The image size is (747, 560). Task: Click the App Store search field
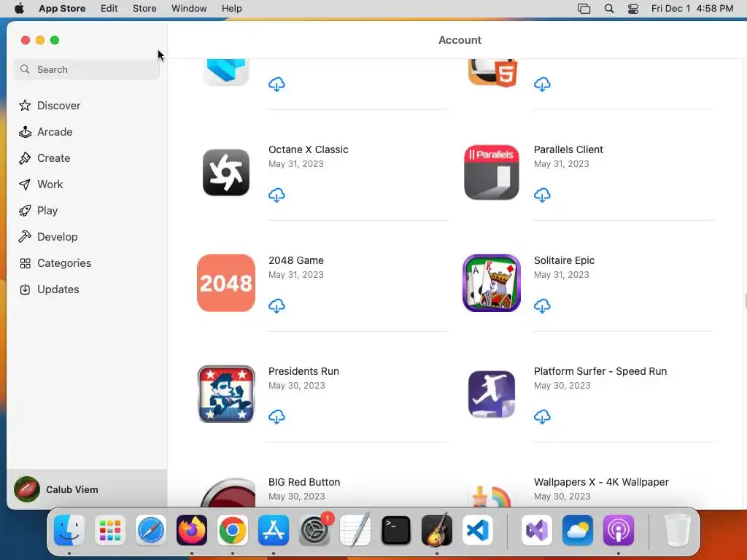(x=87, y=69)
